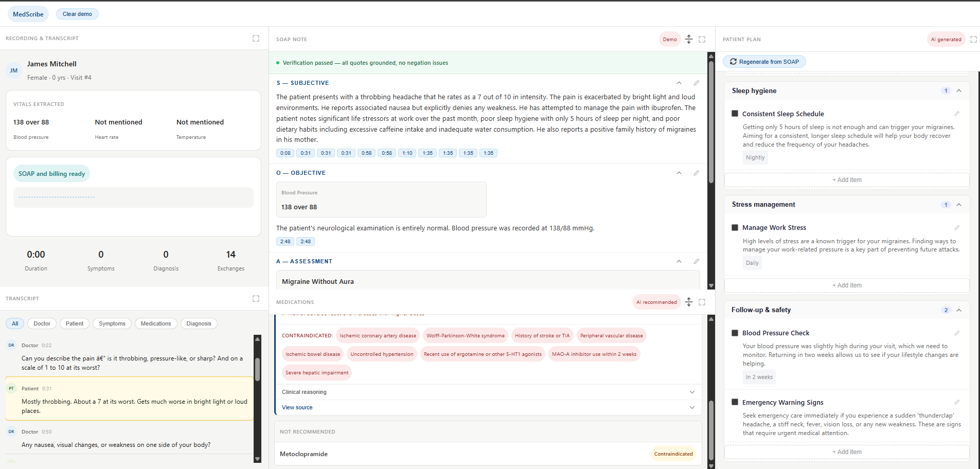Click Regenerate from SOAP button

click(764, 62)
